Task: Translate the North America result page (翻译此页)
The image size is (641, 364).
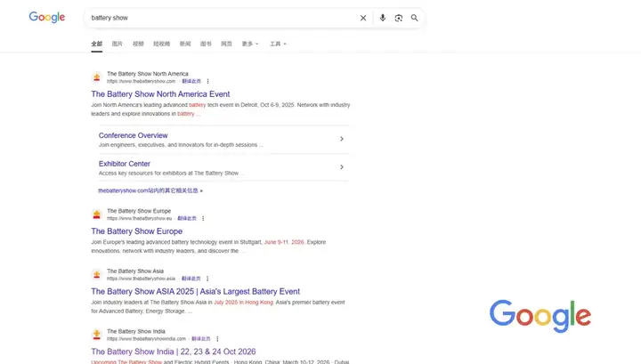Action: click(191, 81)
